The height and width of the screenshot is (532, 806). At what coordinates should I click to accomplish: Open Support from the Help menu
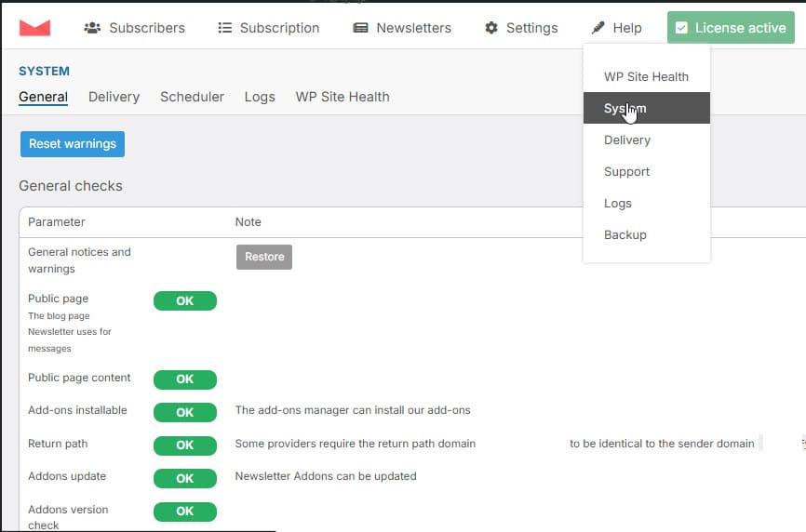pyautogui.click(x=626, y=172)
